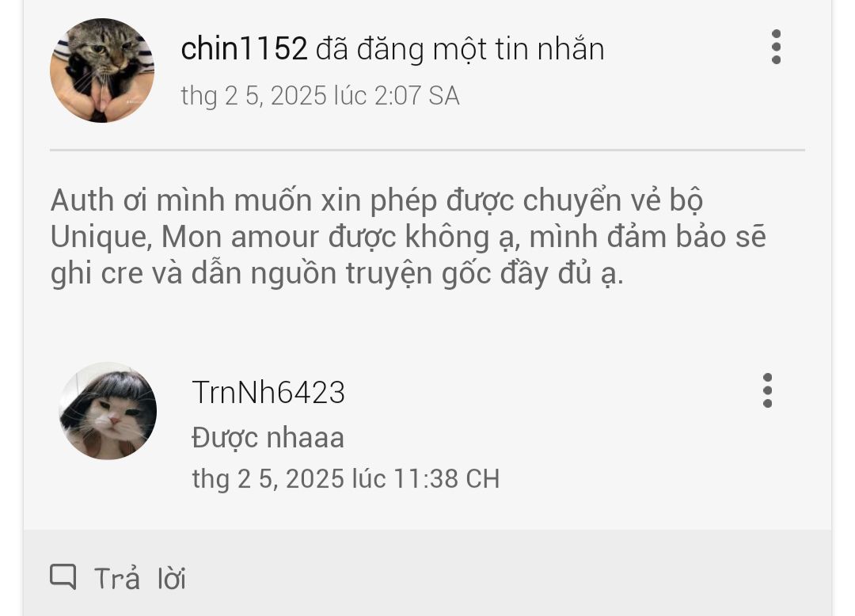This screenshot has height=616, width=855.
Task: Tap the "đã đăng một tin nhắn" label
Action: pos(460,49)
